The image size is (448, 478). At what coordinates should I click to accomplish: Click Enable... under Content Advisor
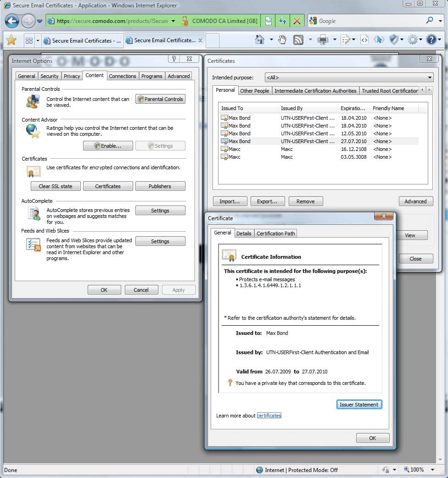(x=108, y=146)
